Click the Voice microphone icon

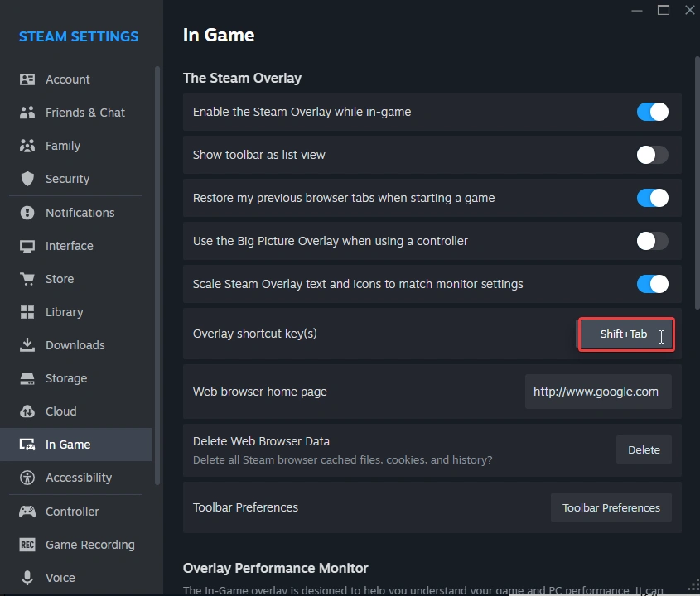(27, 577)
